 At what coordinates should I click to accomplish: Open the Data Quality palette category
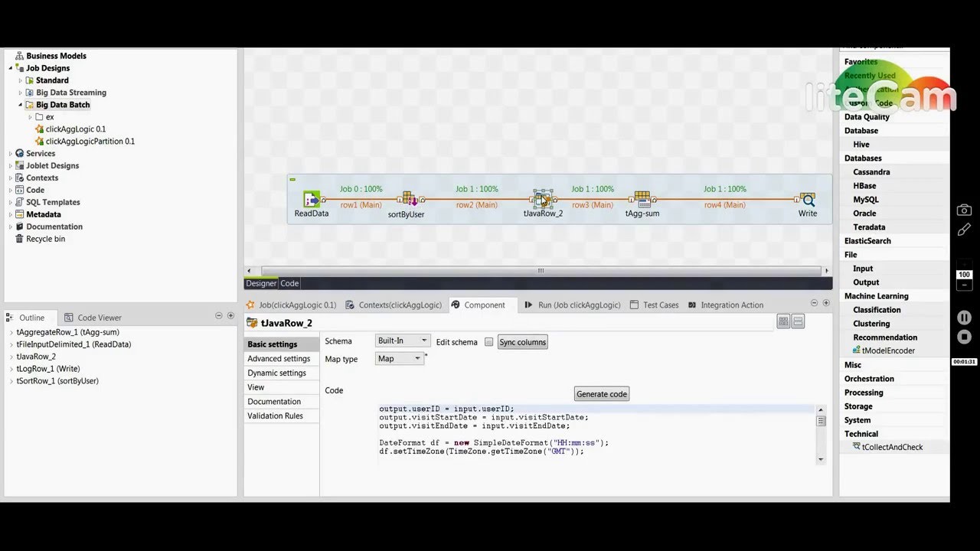867,117
